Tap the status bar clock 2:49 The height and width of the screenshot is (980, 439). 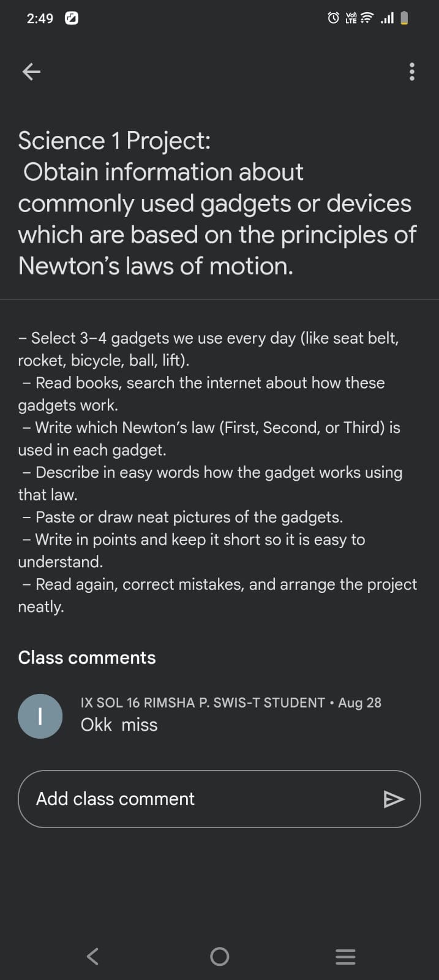40,18
